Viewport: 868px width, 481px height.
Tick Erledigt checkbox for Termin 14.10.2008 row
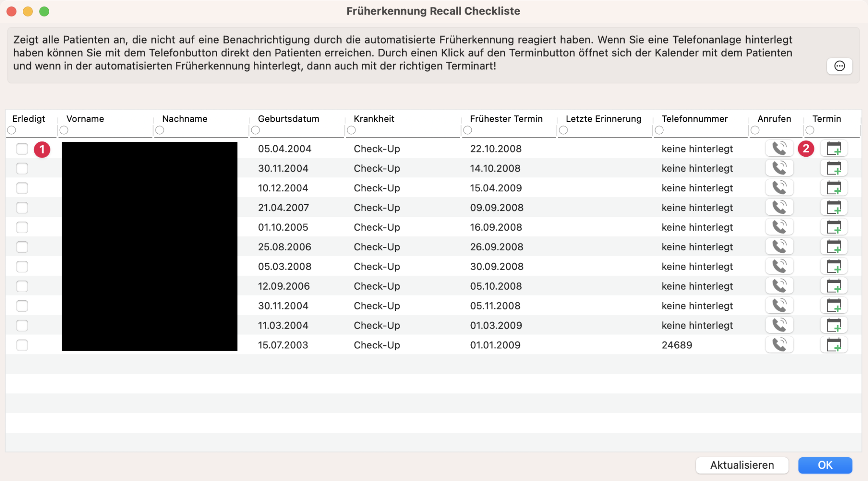(22, 168)
